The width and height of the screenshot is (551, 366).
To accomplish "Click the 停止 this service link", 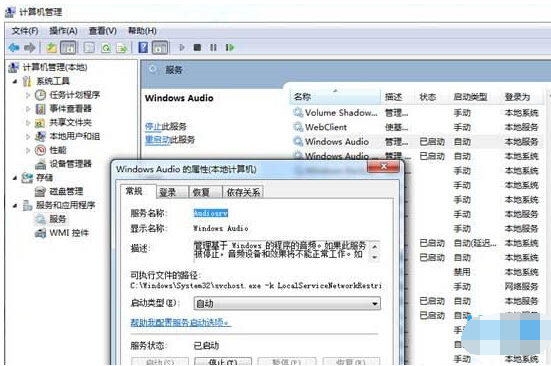I will 153,126.
